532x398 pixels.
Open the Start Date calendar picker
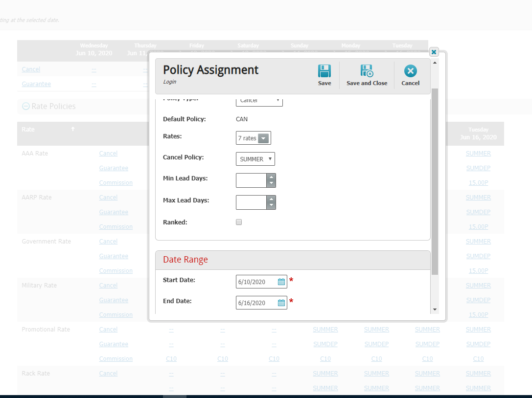(281, 282)
